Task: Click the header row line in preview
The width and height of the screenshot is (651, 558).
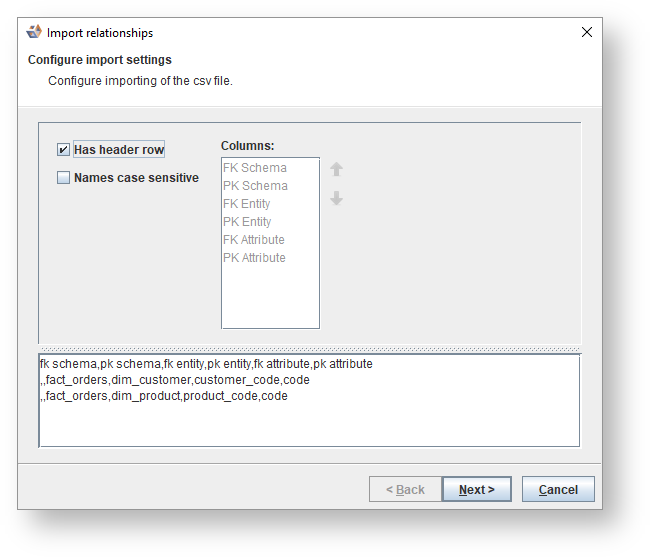Action: pyautogui.click(x=206, y=364)
